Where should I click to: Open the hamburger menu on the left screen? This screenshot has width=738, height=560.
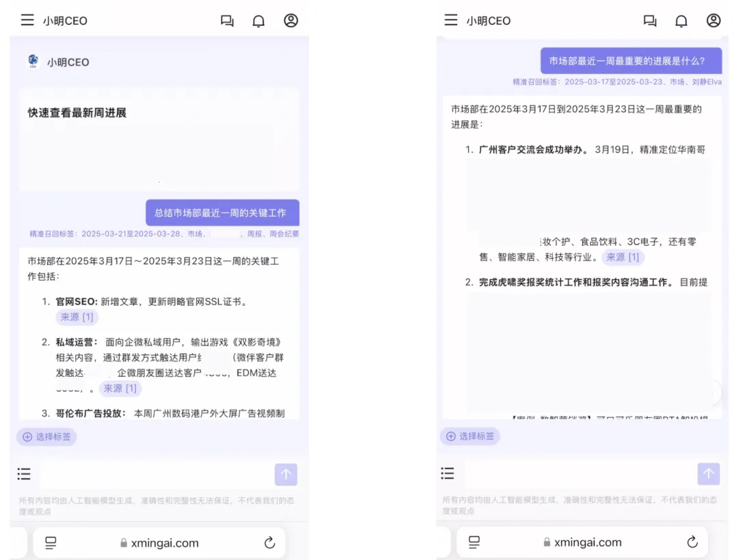tap(27, 20)
